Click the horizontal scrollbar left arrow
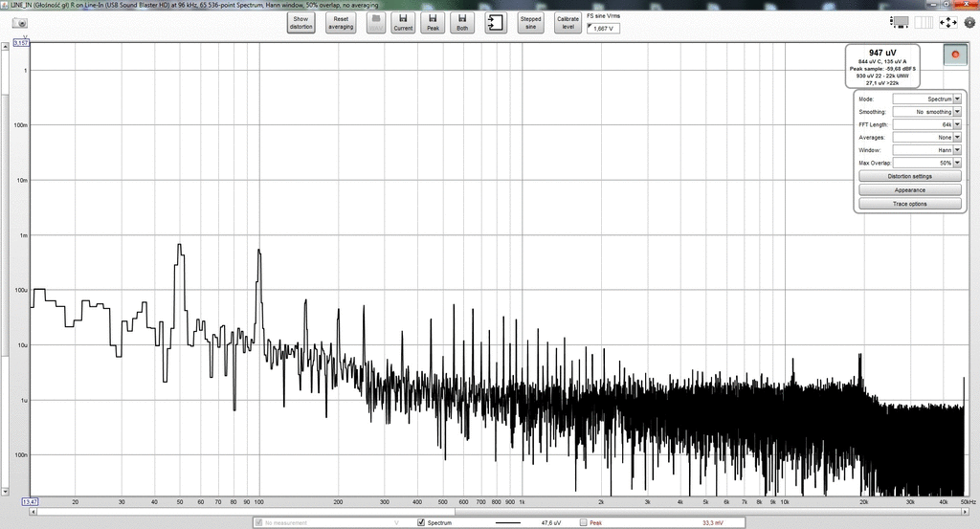Viewport: 980px width, 529px height. pyautogui.click(x=33, y=512)
